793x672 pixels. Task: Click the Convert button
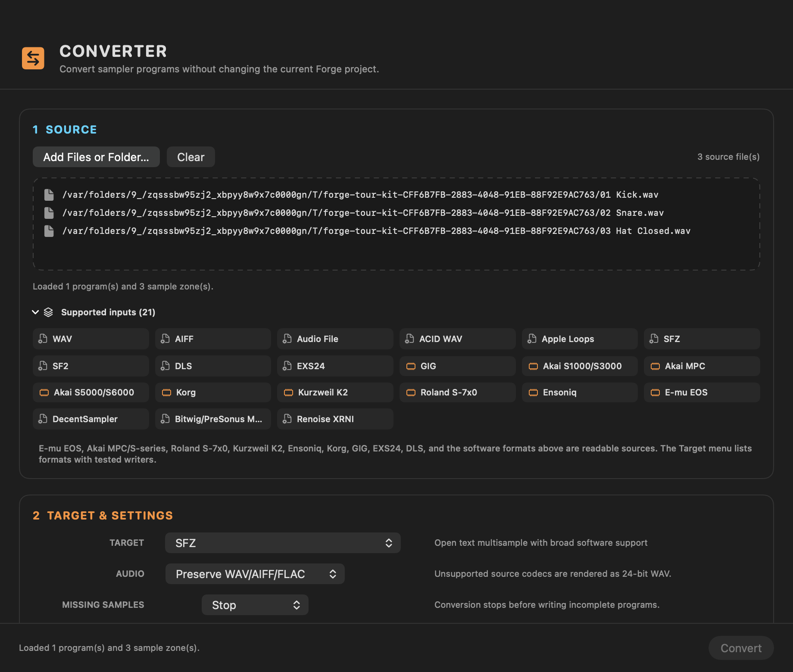(741, 648)
